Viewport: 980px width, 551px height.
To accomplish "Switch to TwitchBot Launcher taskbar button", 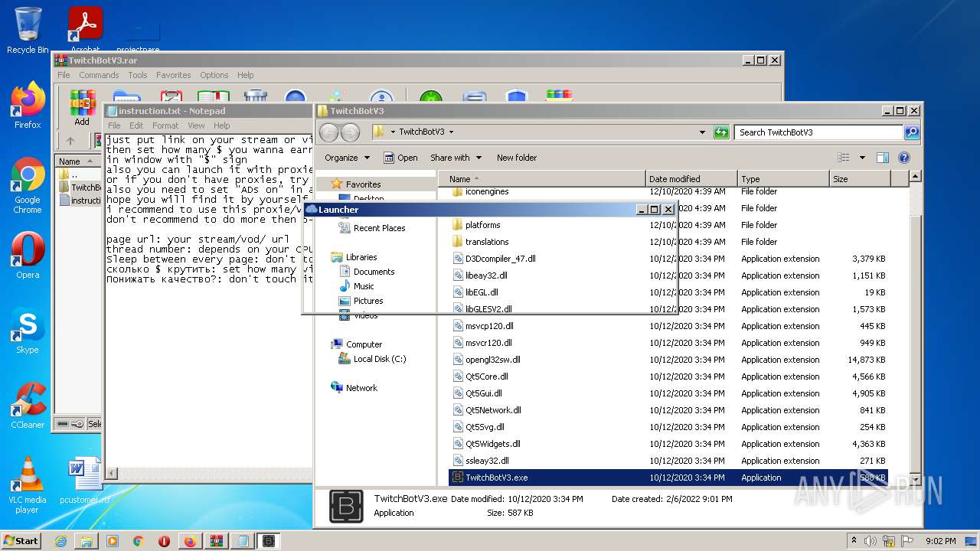I will click(x=269, y=541).
